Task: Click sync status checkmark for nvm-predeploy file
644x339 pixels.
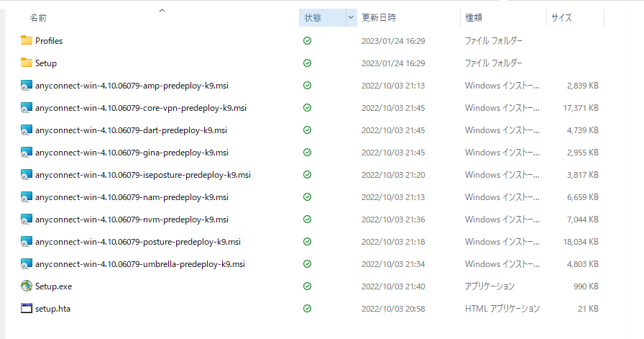Action: click(307, 219)
